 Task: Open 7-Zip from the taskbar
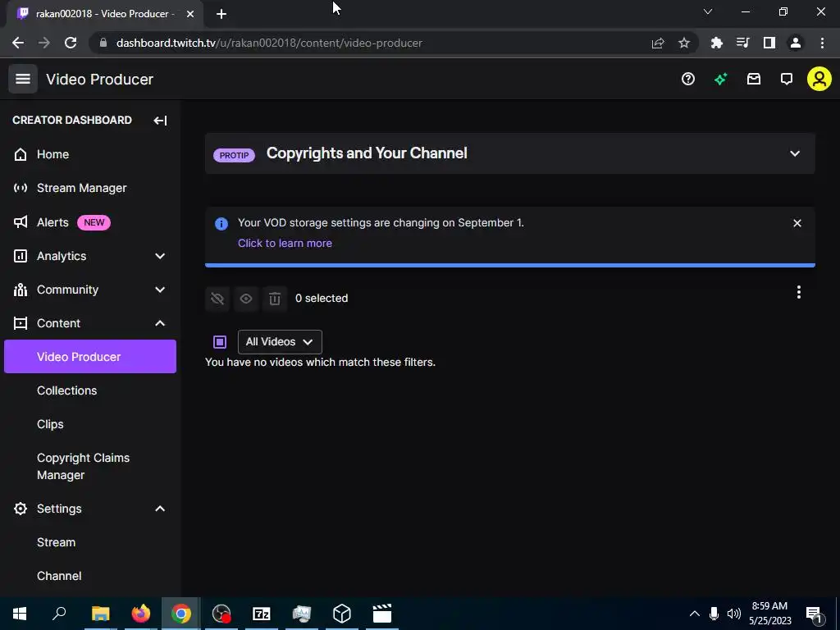(x=262, y=614)
